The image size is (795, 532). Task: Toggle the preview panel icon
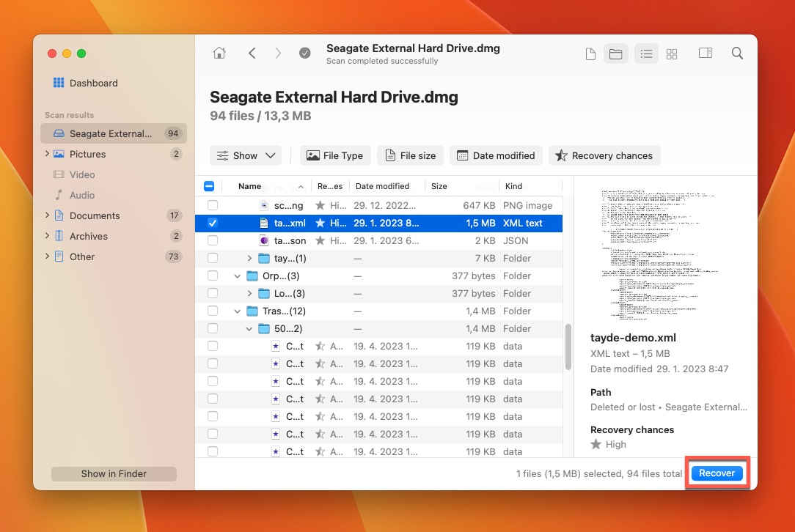tap(706, 53)
